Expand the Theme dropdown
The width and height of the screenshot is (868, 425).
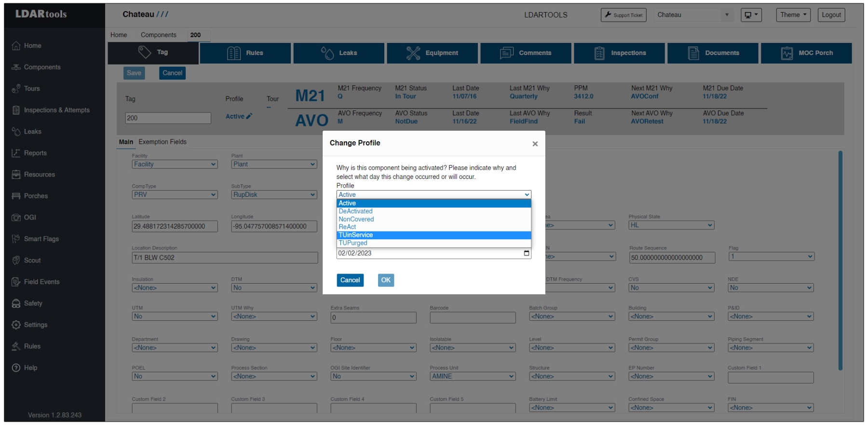click(793, 15)
